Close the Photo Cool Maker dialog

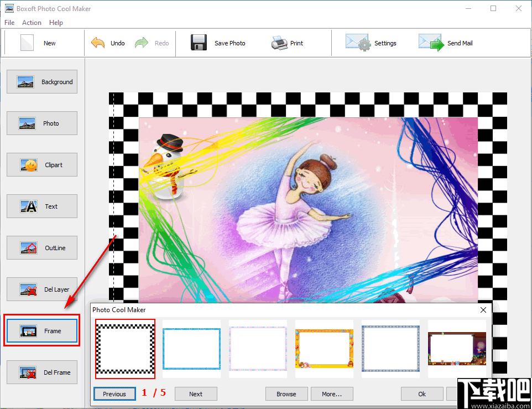point(483,310)
